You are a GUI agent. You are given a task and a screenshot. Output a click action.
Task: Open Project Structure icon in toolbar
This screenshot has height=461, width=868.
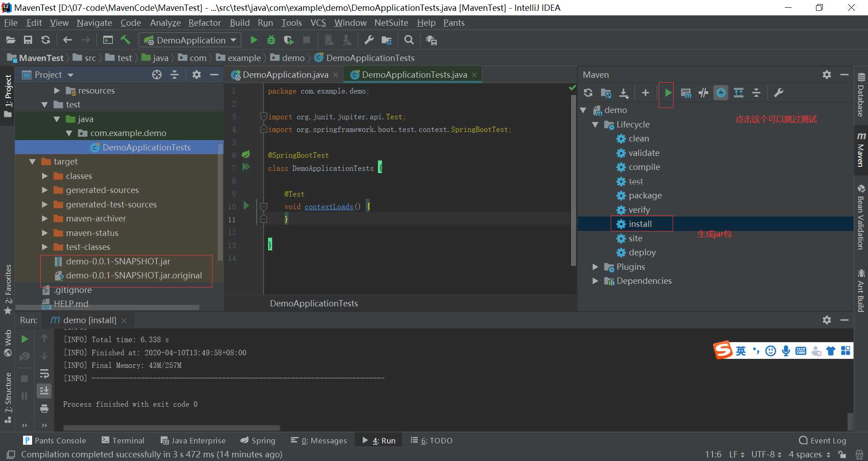(x=387, y=40)
